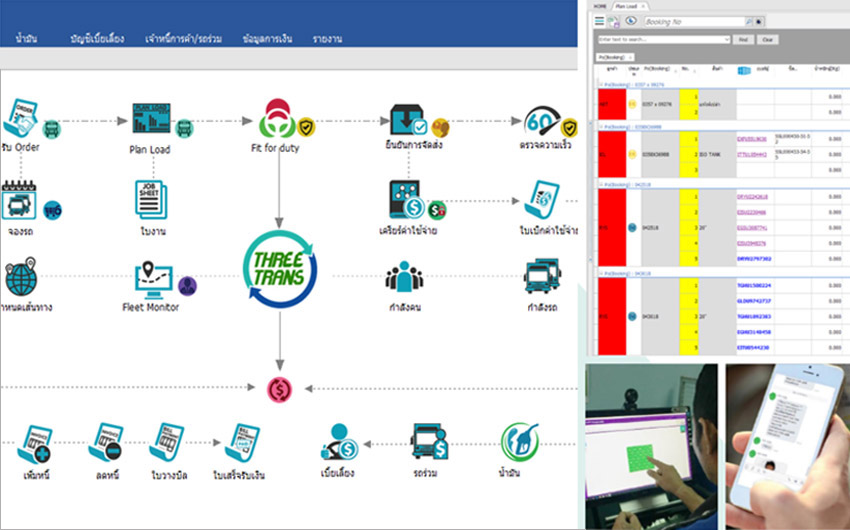Viewport: 850px width, 530px height.
Task: Click the shield badge beside Fit for duty
Action: 306,127
